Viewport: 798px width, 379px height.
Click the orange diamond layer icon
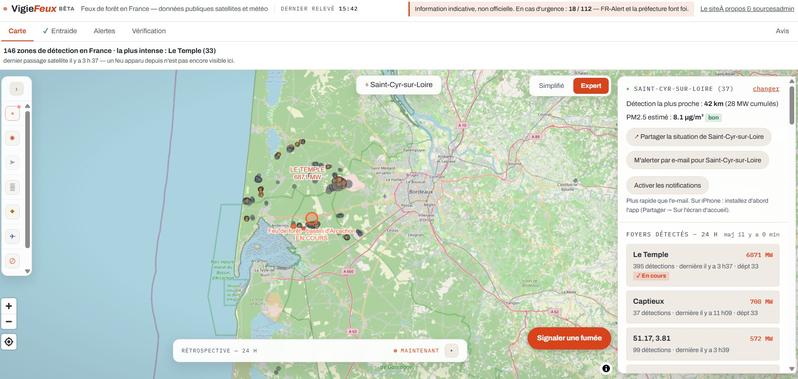point(13,212)
